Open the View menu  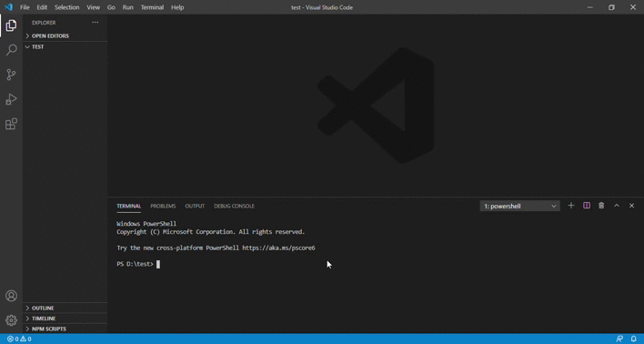point(93,7)
